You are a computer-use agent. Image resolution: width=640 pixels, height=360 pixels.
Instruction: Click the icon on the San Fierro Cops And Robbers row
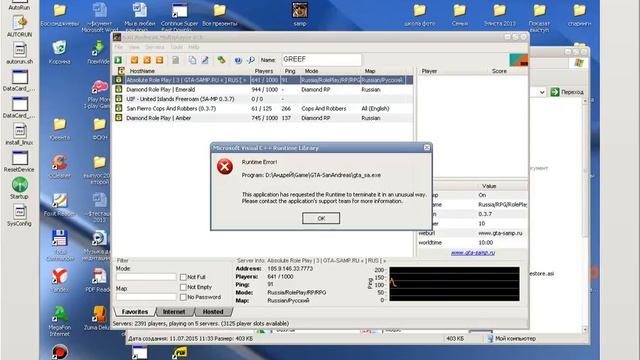pos(118,108)
